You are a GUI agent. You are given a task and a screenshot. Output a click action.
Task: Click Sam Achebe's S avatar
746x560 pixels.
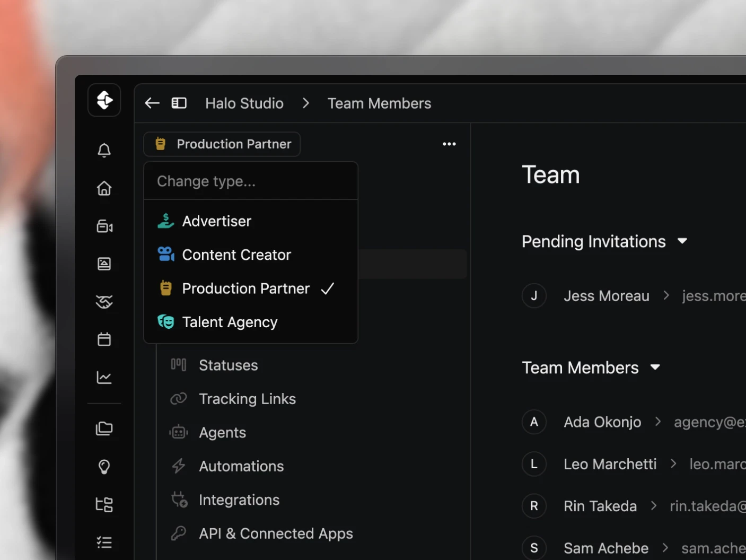[534, 548]
